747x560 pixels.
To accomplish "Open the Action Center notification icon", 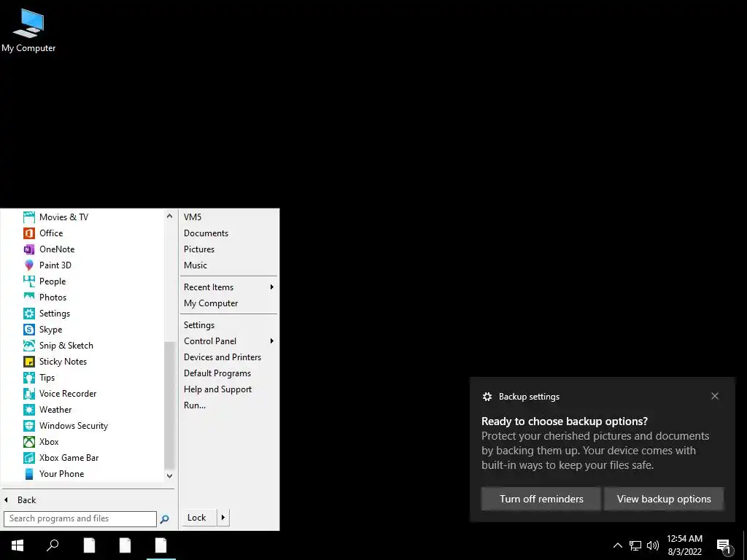I will click(x=724, y=546).
